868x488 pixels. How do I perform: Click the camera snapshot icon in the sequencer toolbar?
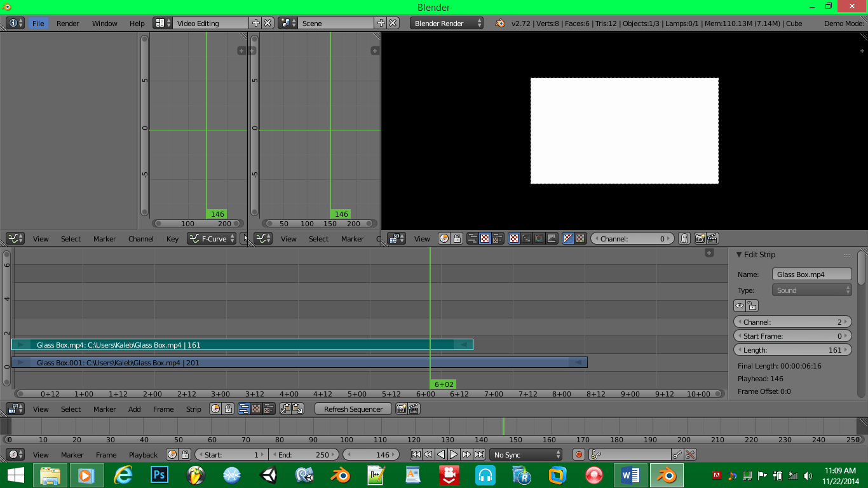point(401,409)
